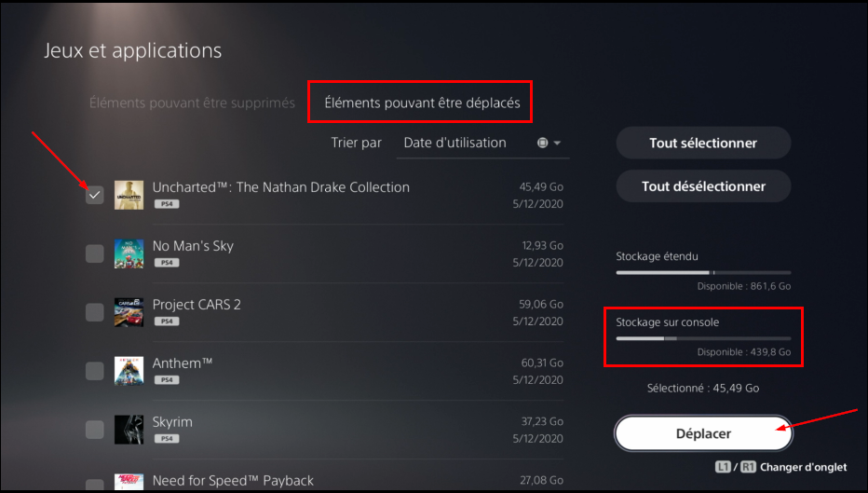This screenshot has height=493, width=868.
Task: Check the Project CARS 2 checkbox
Action: click(95, 312)
